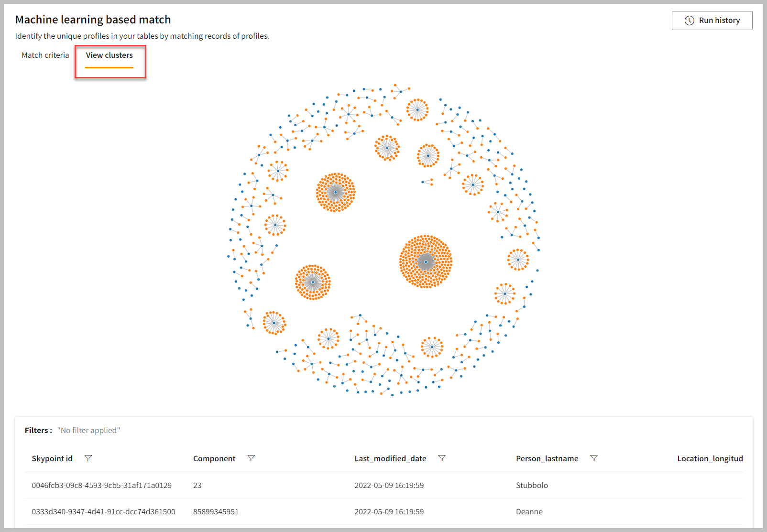Click the Component column header text

click(214, 458)
